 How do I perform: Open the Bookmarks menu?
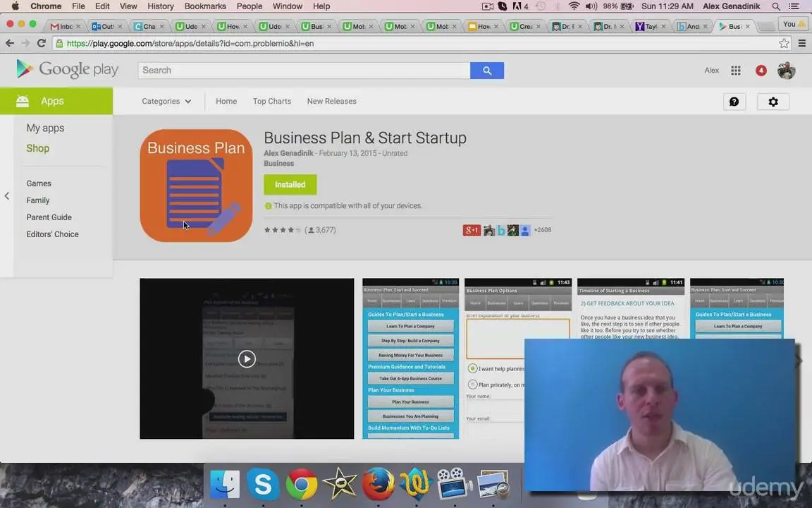(205, 6)
